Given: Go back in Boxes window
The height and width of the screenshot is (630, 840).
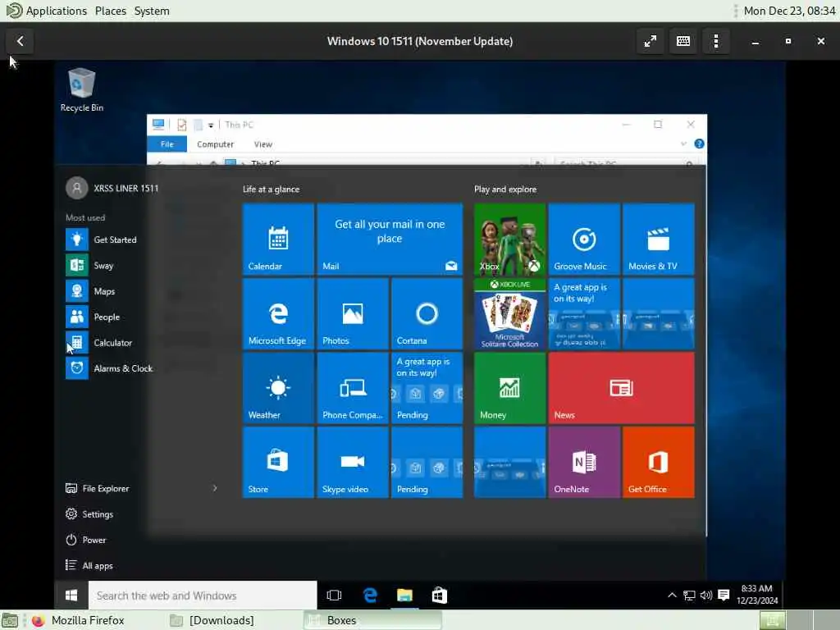Looking at the screenshot, I should [20, 41].
